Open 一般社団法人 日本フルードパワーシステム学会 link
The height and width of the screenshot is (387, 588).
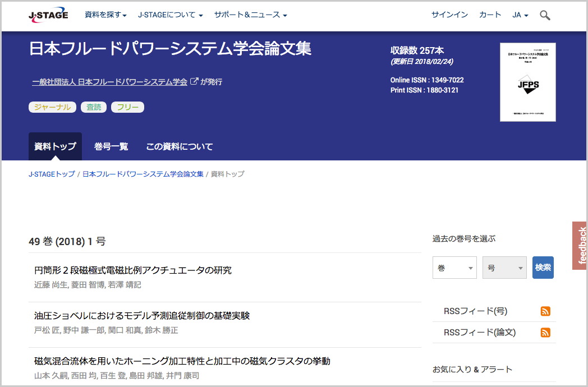coord(109,82)
